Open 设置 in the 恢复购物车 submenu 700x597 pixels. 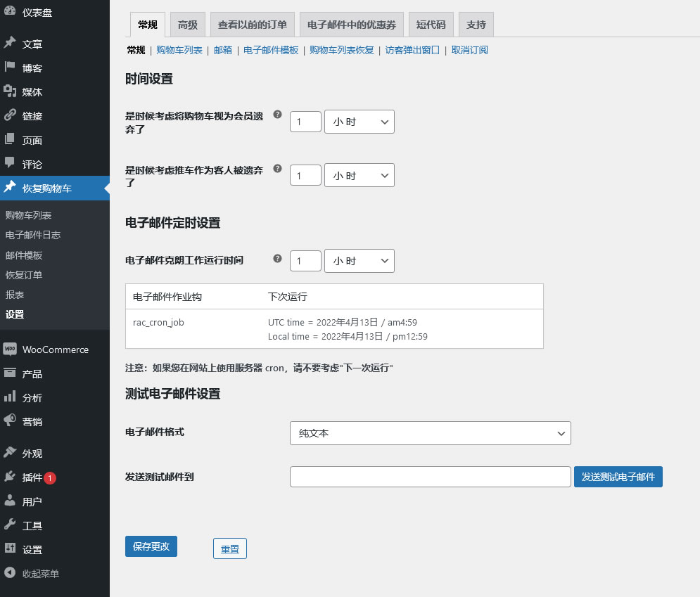pyautogui.click(x=15, y=314)
